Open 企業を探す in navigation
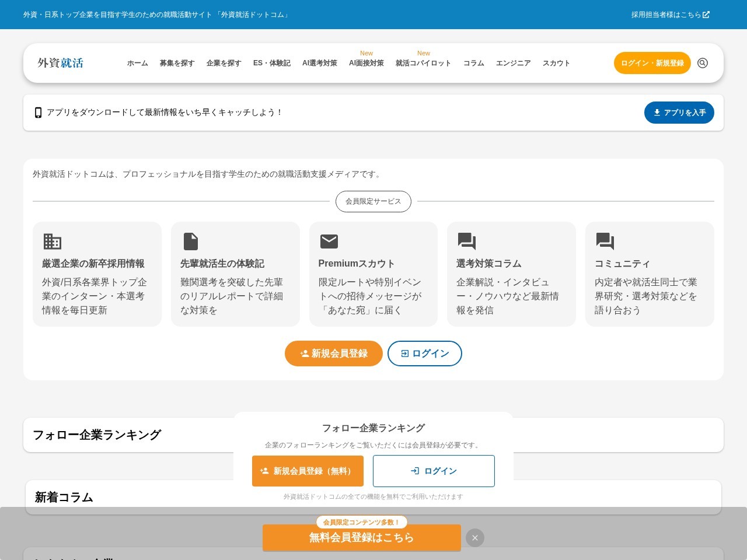 pyautogui.click(x=224, y=63)
